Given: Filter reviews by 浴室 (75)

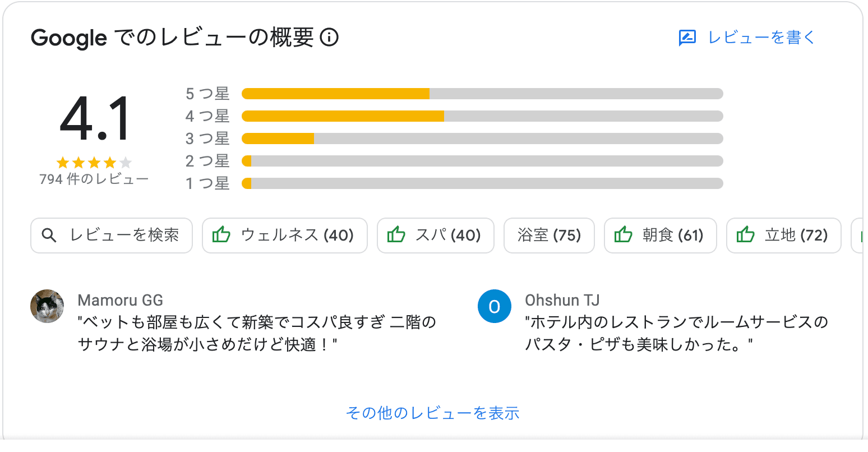Looking at the screenshot, I should (549, 235).
